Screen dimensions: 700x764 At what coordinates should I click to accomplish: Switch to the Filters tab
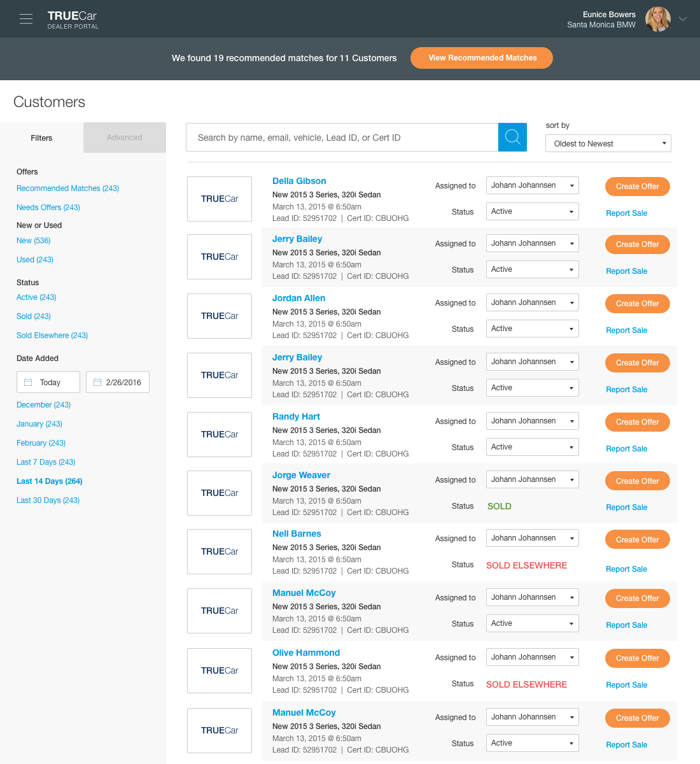pos(41,138)
